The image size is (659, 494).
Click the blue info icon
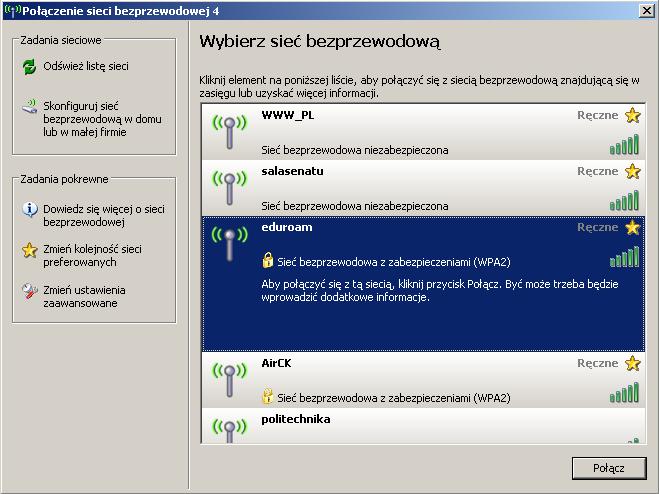[x=30, y=209]
